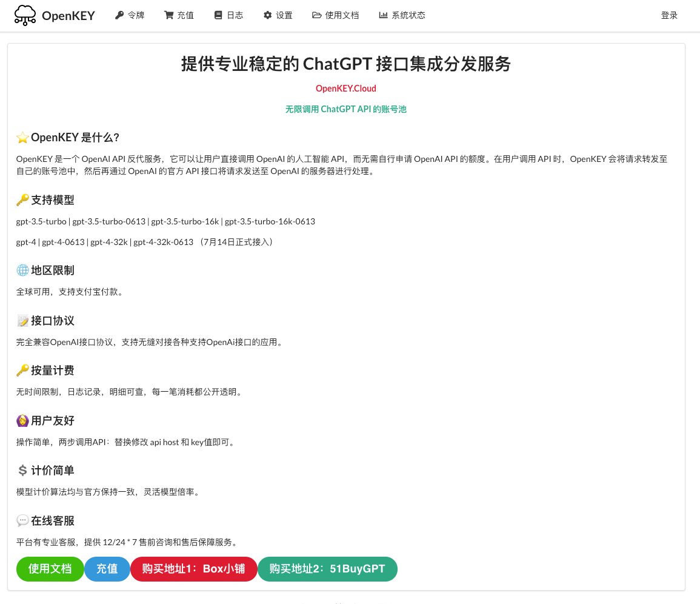Click the gpt-3.5-turbo model list line
This screenshot has height=604, width=700.
pyautogui.click(x=165, y=221)
